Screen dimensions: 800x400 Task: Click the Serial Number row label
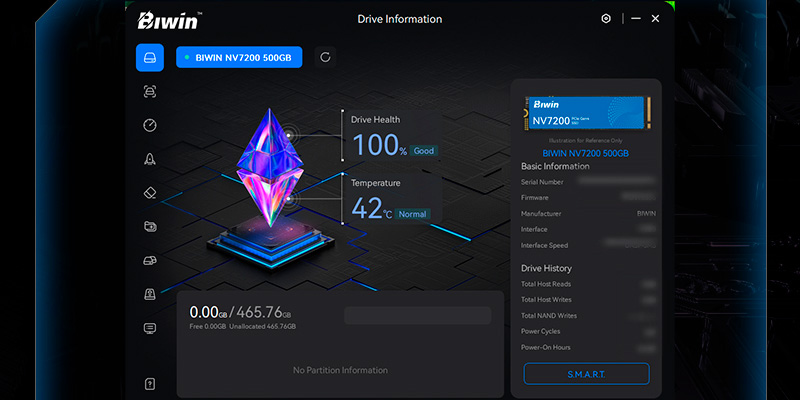pos(542,182)
